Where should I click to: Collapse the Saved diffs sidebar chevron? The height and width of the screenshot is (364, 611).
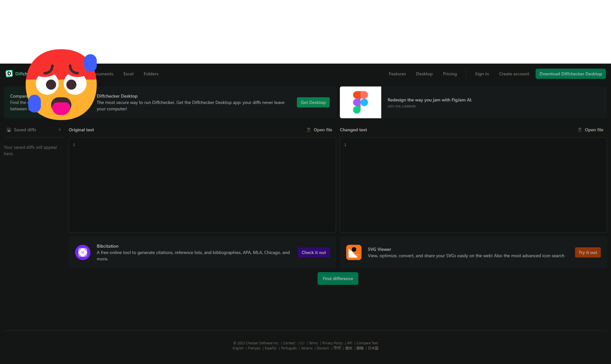(60, 130)
